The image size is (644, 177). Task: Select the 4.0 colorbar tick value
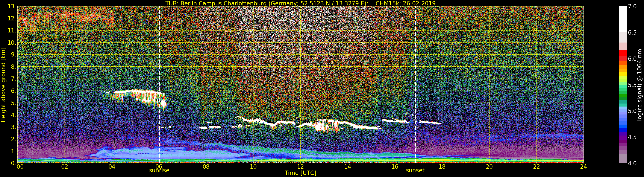click(632, 163)
